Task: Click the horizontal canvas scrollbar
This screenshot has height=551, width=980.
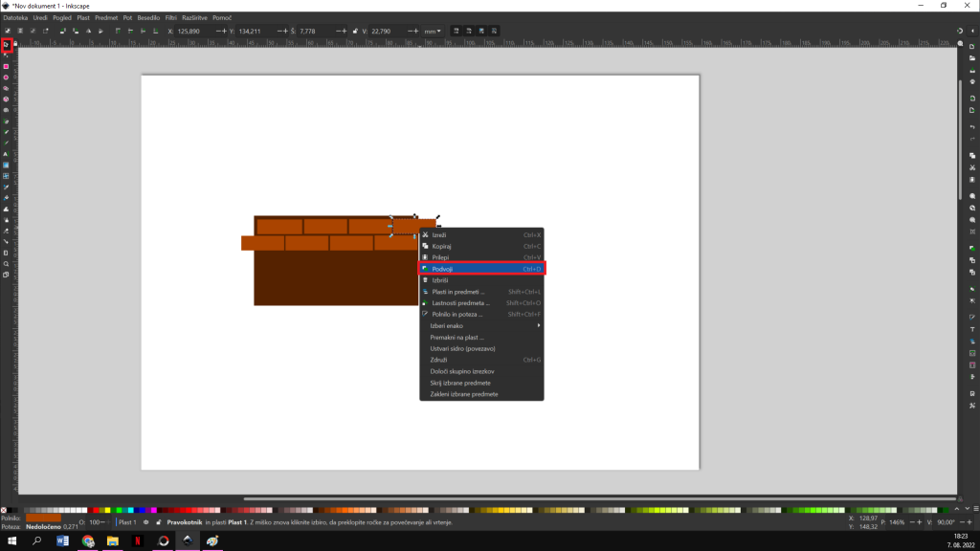Action: point(600,499)
